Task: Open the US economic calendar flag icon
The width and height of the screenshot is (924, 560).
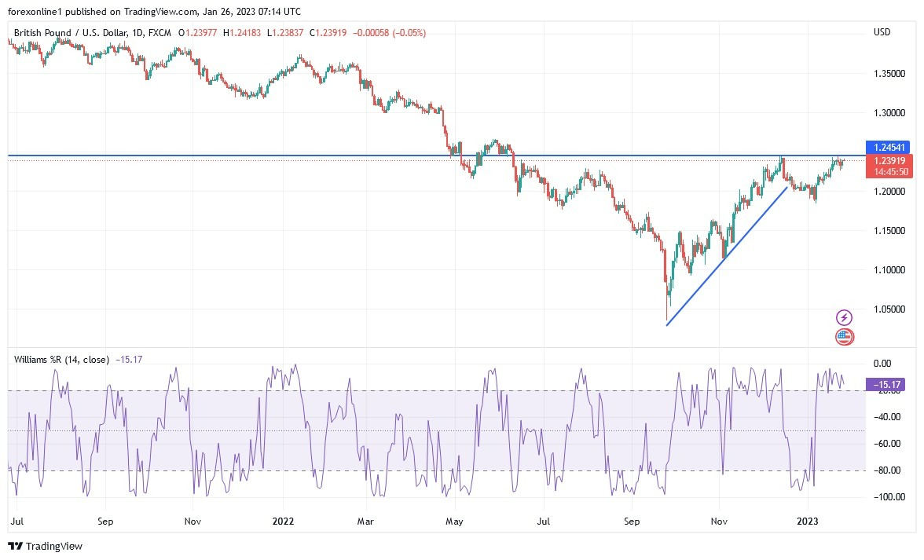Action: click(x=843, y=336)
